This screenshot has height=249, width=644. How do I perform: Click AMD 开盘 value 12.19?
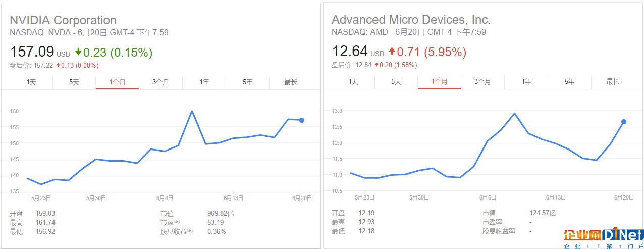coord(366,213)
